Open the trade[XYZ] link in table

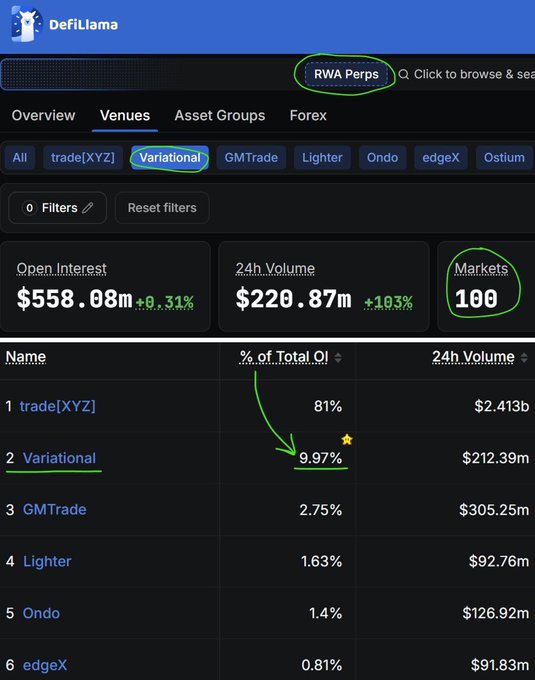click(57, 406)
